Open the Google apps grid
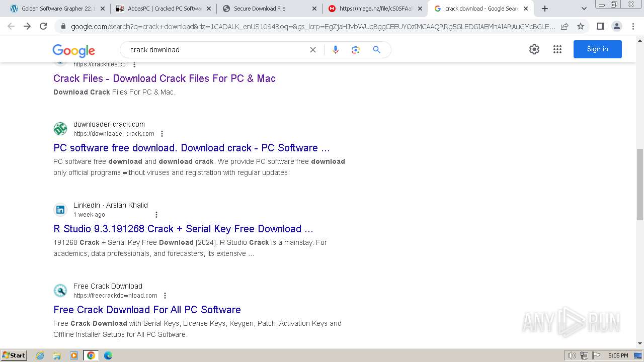 tap(557, 49)
